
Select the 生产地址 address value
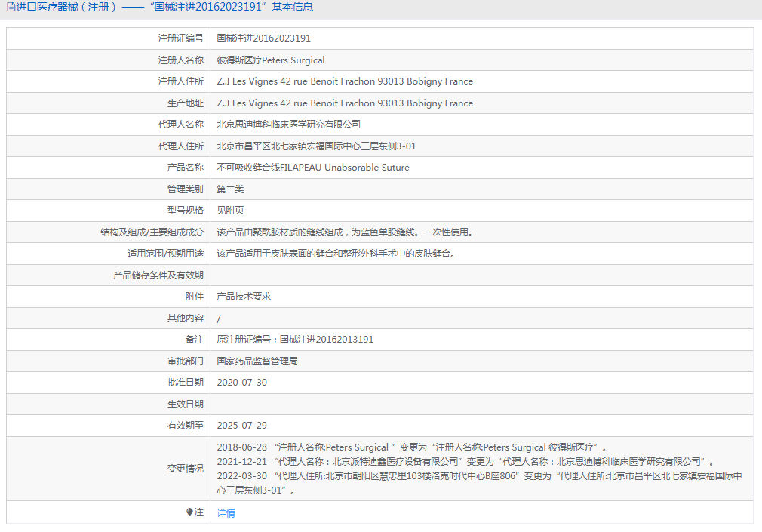(345, 103)
